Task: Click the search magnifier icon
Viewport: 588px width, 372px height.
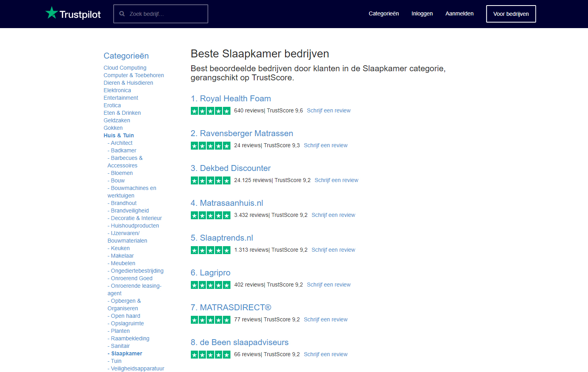Action: click(122, 14)
